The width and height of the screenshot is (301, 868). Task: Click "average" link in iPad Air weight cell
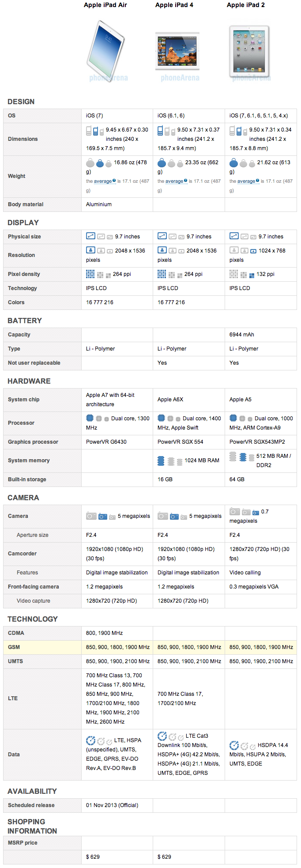click(103, 181)
